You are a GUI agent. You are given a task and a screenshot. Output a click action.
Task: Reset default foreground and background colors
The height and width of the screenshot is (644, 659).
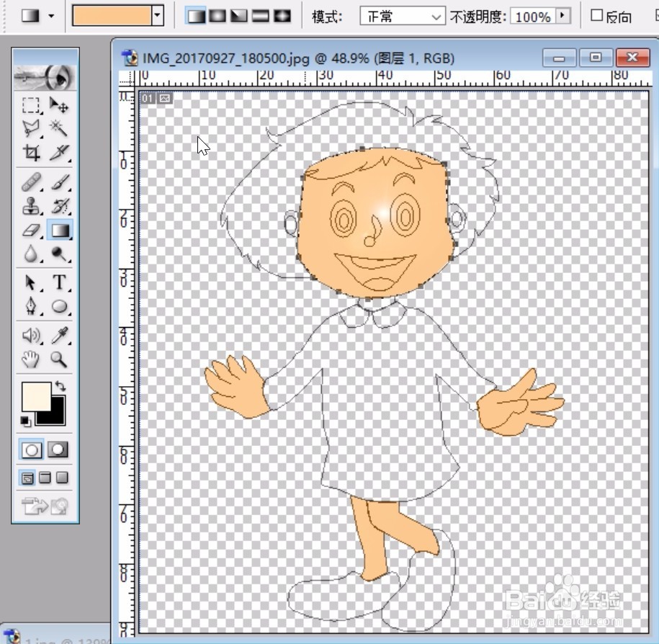point(25,421)
